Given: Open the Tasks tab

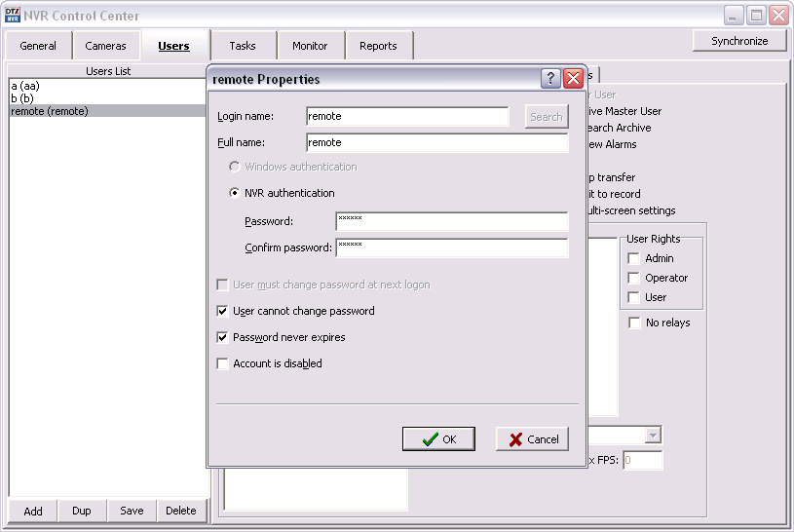Looking at the screenshot, I should click(243, 46).
